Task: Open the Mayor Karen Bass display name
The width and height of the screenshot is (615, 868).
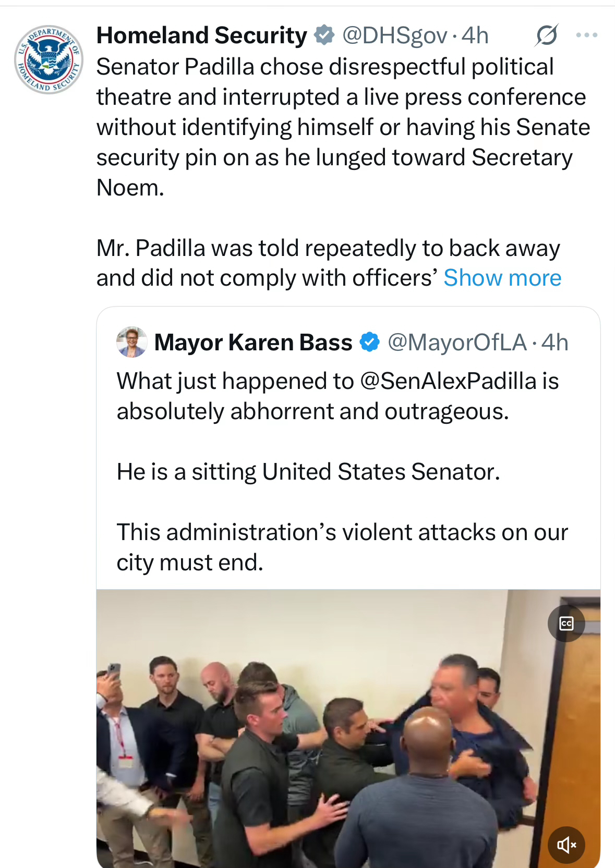Action: point(253,343)
